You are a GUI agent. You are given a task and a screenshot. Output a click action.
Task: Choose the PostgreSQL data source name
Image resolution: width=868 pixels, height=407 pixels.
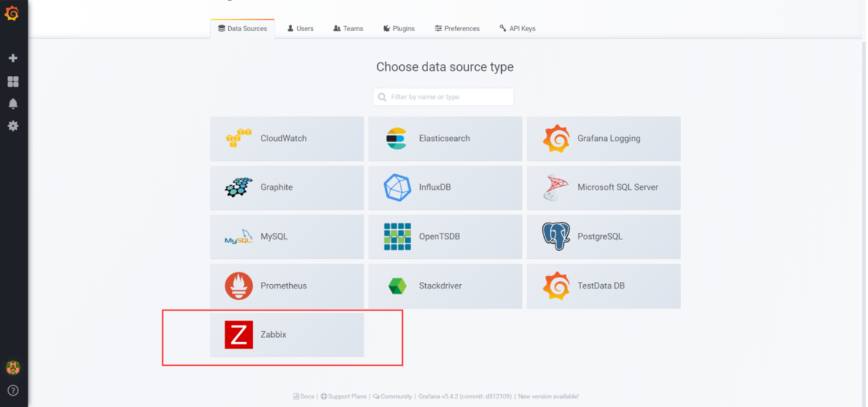click(600, 237)
